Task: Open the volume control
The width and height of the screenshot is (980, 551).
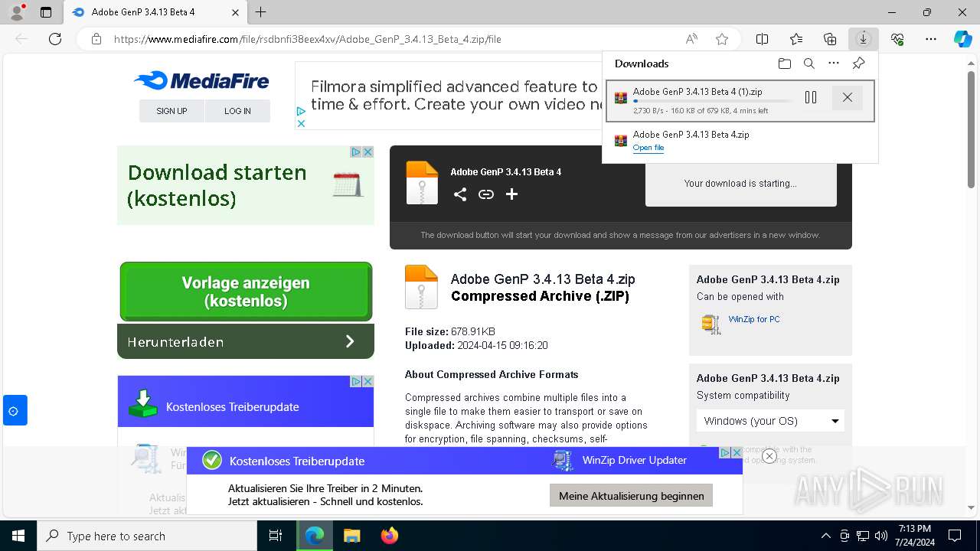Action: (880, 536)
